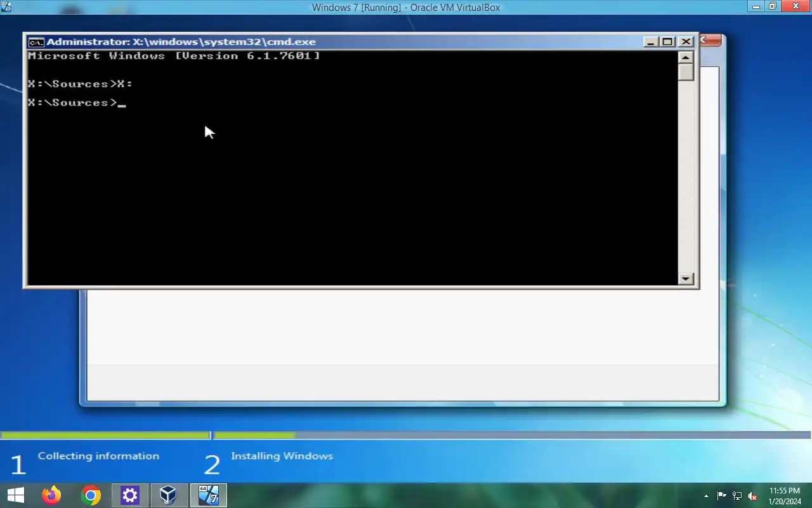Minimize the Administrator cmd.exe window

pos(650,42)
